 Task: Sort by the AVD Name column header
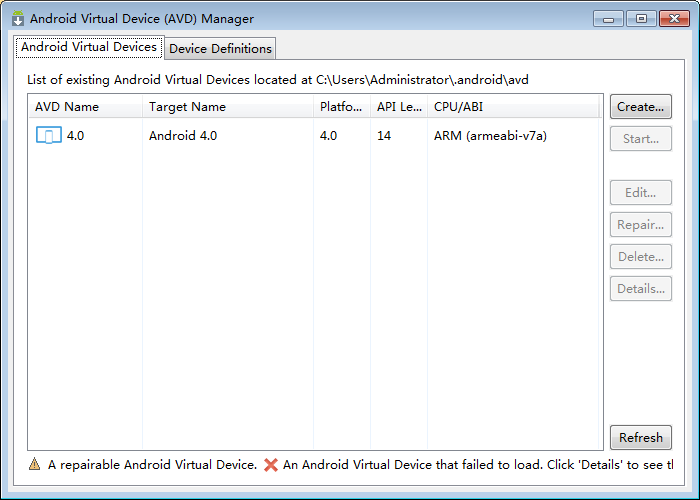pyautogui.click(x=85, y=107)
